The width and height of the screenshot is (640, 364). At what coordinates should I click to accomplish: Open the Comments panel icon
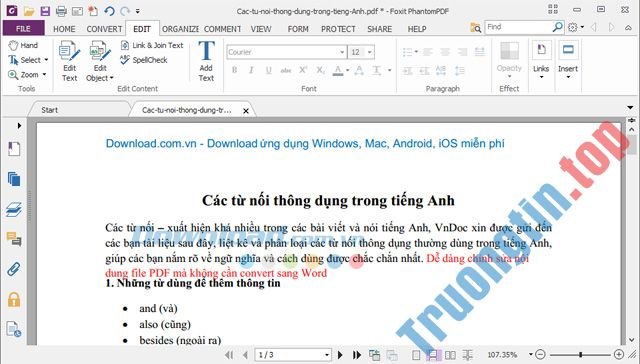13,239
